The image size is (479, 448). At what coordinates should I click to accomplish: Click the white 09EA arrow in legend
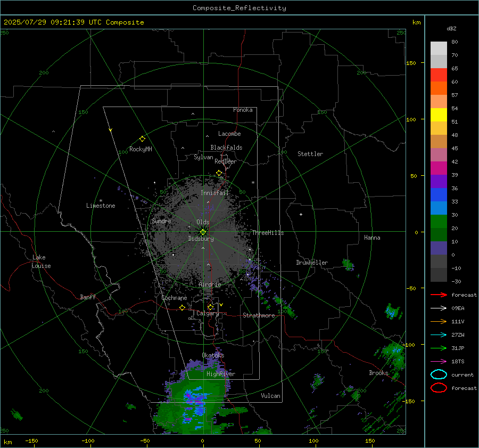pos(439,308)
